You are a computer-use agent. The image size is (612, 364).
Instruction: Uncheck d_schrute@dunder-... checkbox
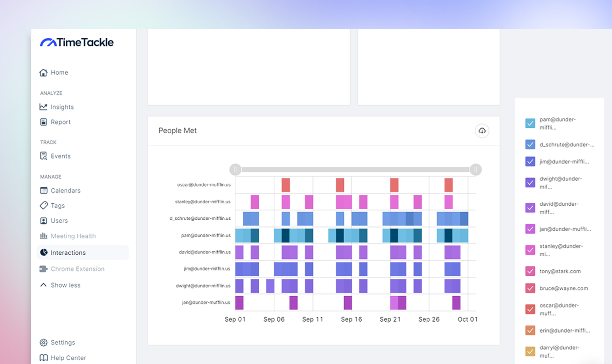[x=530, y=145]
